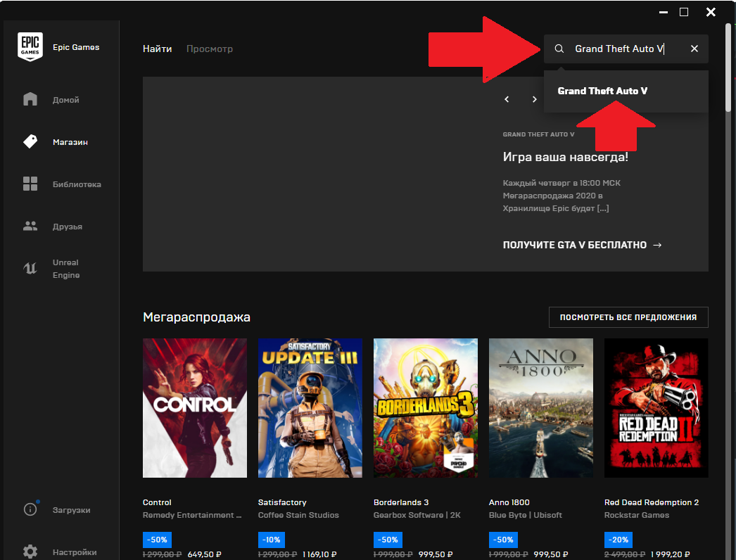Select the Магазин store tag icon
This screenshot has width=736, height=560.
click(x=30, y=141)
